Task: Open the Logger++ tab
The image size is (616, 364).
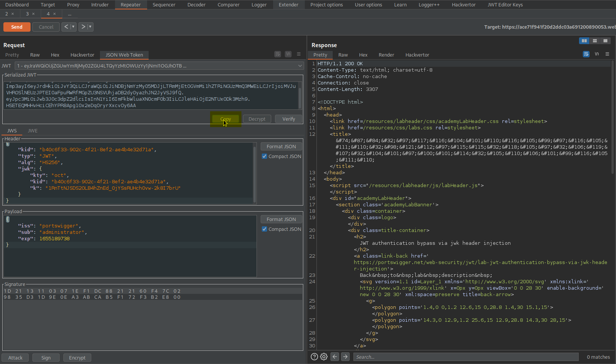Action: coord(429,5)
